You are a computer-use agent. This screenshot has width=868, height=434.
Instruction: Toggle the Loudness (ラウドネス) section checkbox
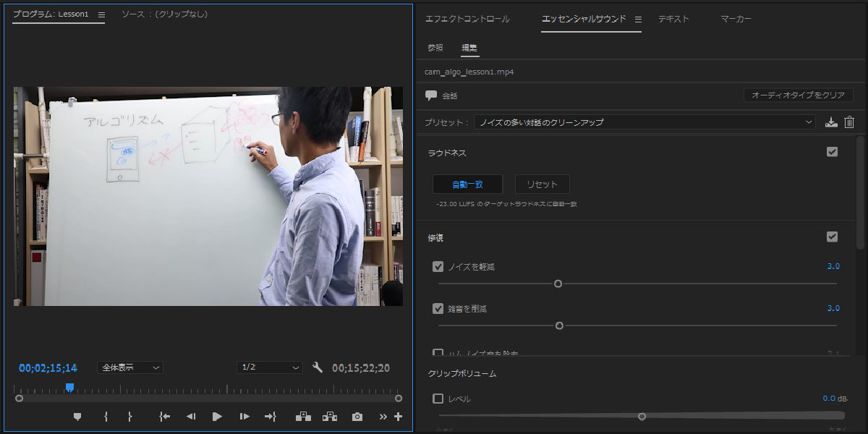[x=832, y=152]
